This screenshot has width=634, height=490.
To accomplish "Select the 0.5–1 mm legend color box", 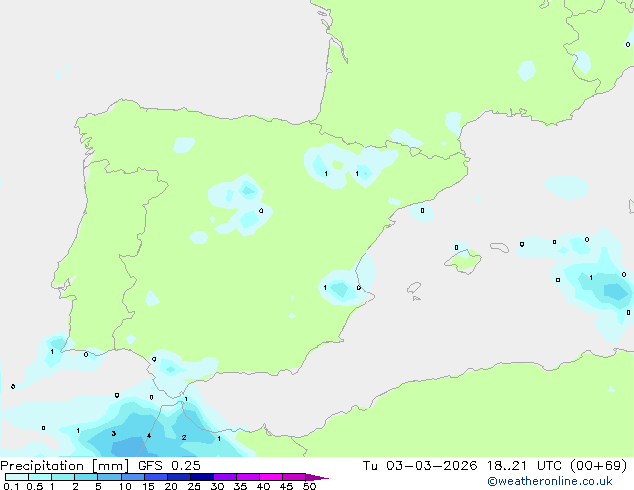I will pos(40,477).
